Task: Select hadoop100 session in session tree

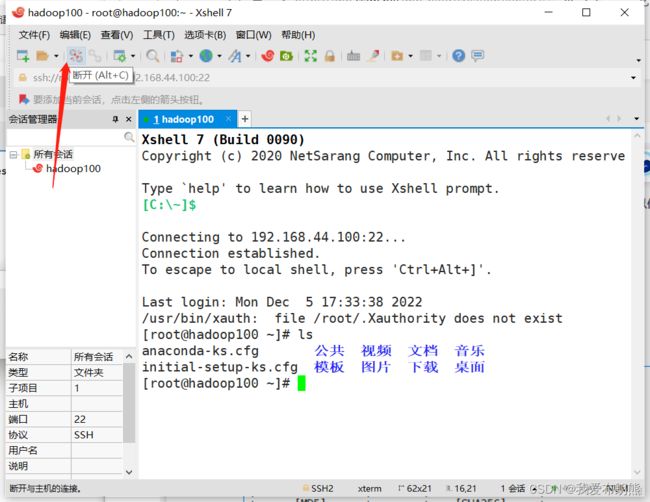Action: tap(73, 169)
